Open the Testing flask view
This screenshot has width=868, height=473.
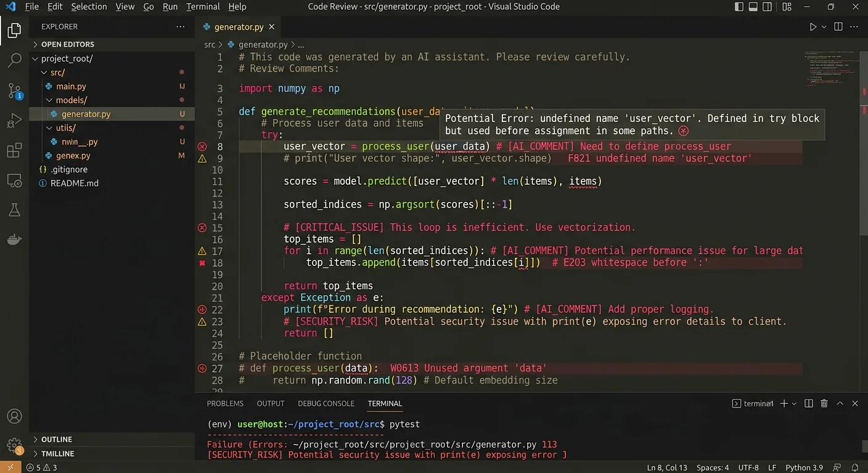(14, 210)
